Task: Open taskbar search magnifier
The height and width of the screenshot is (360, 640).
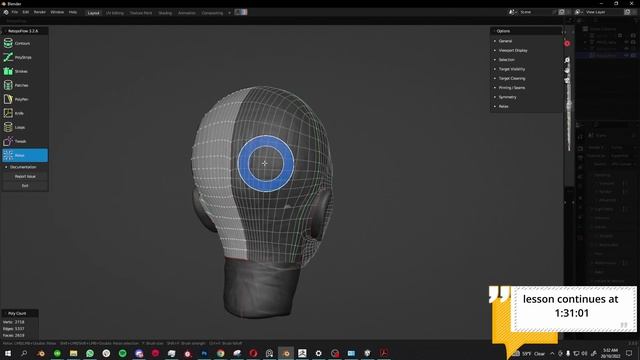Action: pyautogui.click(x=24, y=353)
